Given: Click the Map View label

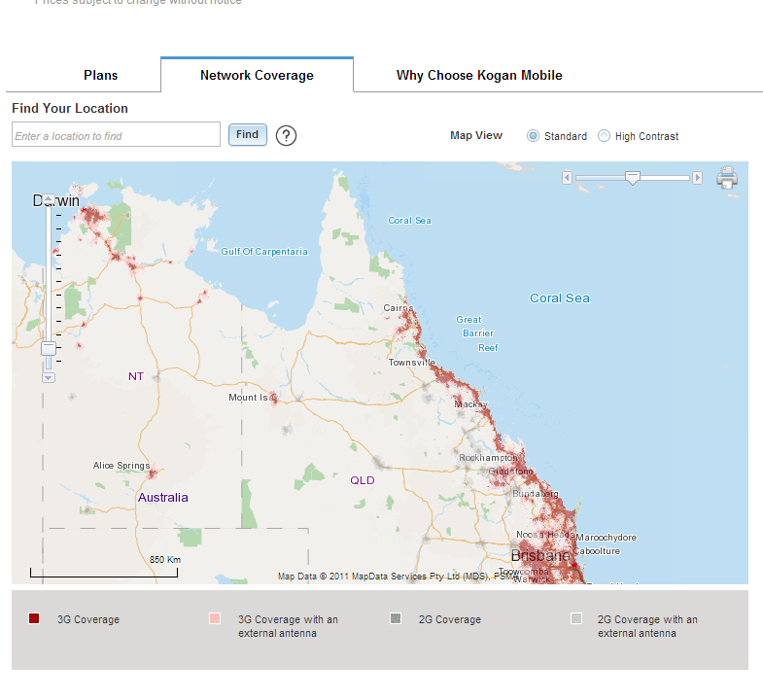Looking at the screenshot, I should [476, 136].
